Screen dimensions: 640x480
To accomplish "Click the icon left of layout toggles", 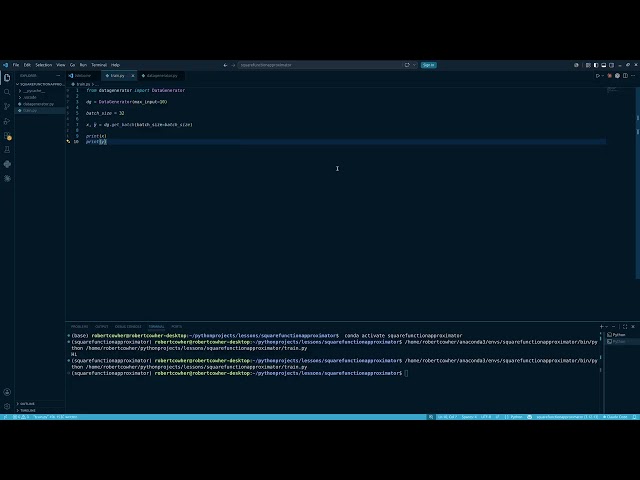I will 576,65.
